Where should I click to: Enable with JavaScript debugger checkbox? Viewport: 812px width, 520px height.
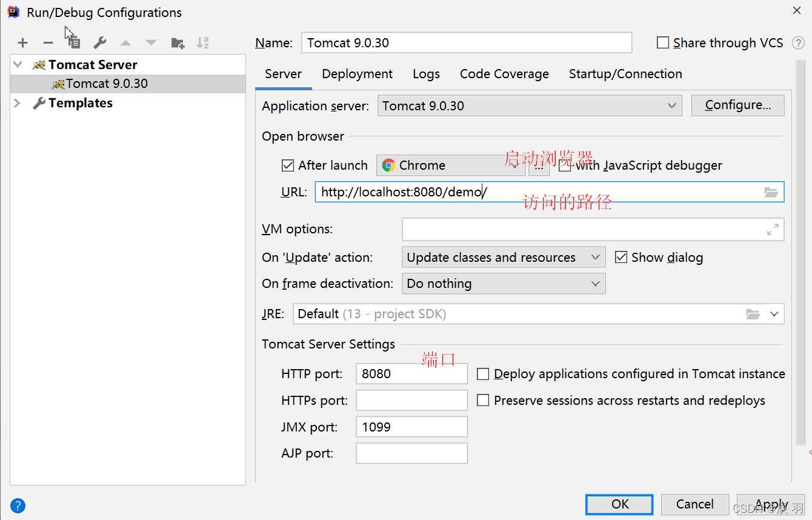(565, 165)
